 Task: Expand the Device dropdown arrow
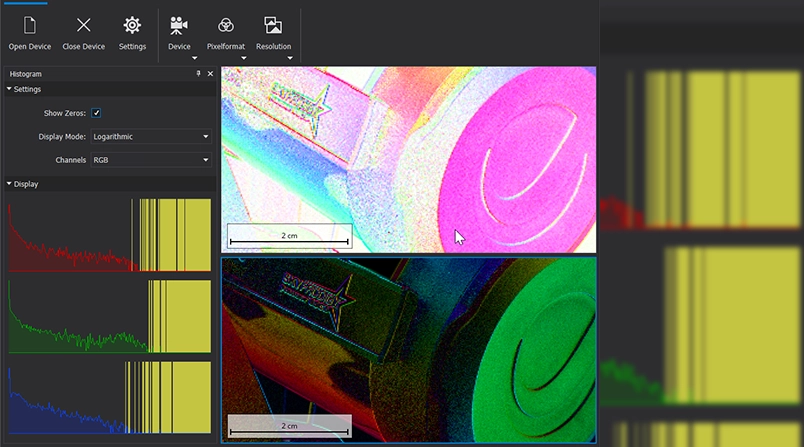194,58
